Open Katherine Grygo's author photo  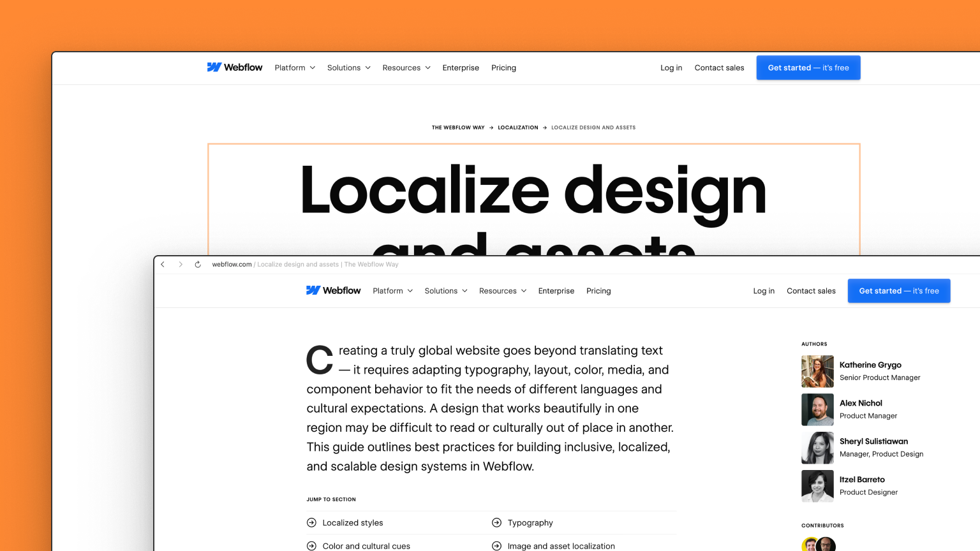817,371
